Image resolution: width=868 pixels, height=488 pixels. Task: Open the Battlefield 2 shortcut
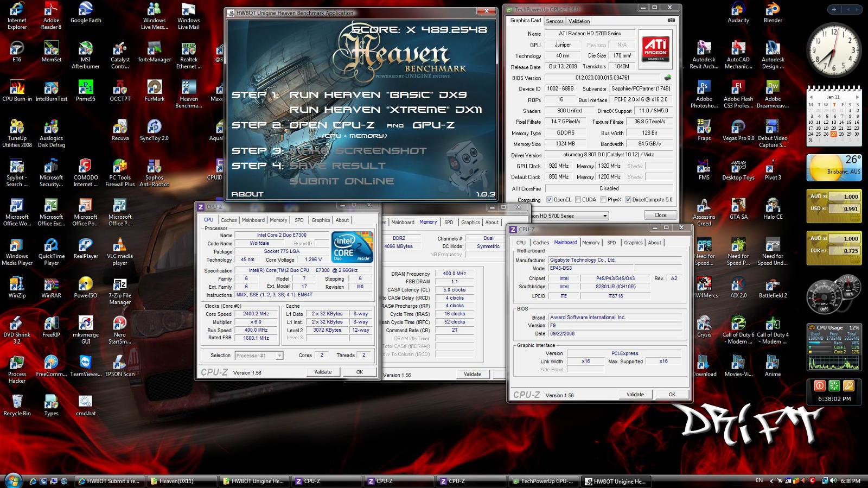[773, 288]
